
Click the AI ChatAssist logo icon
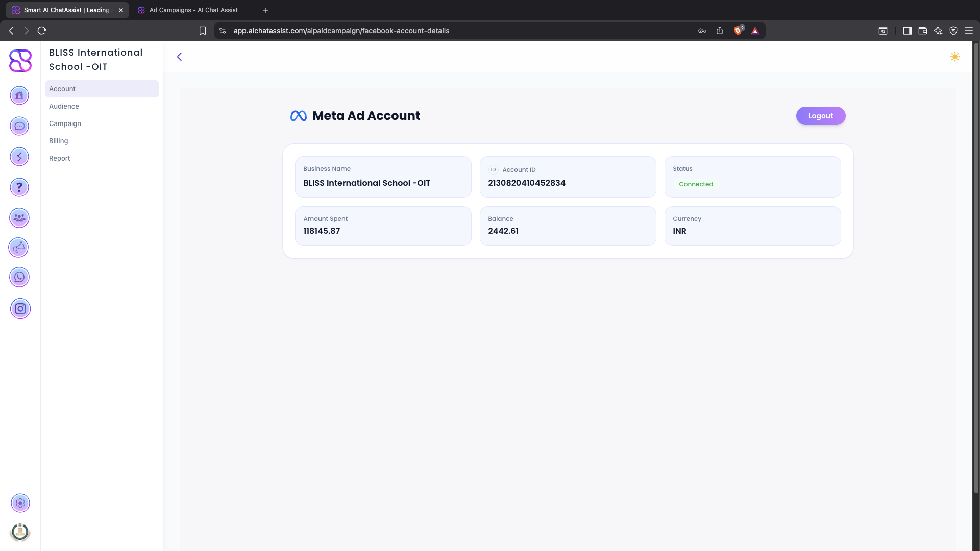pos(20,61)
